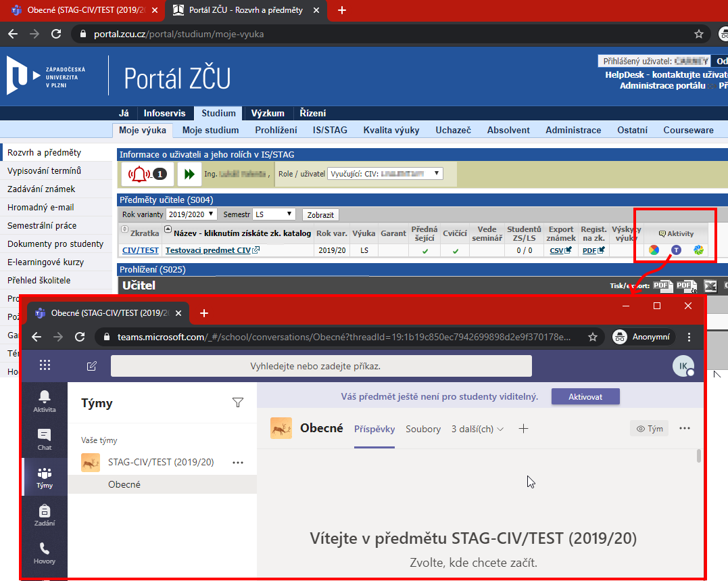Viewport: 728px width, 581px height.
Task: Export the timetable as black-and-white PDF (ČB)
Action: 687,286
